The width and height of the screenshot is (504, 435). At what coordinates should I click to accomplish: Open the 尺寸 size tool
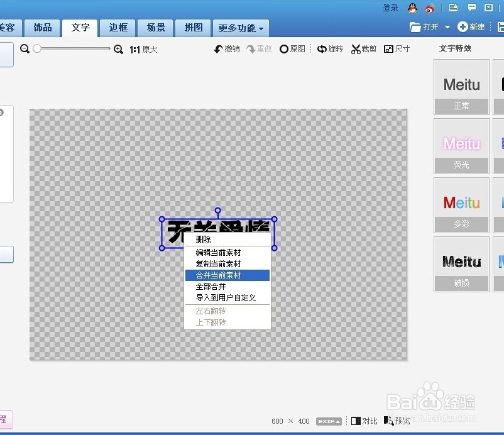(397, 49)
